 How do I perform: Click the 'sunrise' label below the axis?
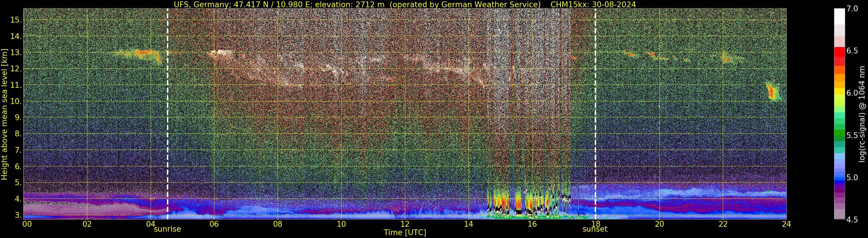pos(167,229)
